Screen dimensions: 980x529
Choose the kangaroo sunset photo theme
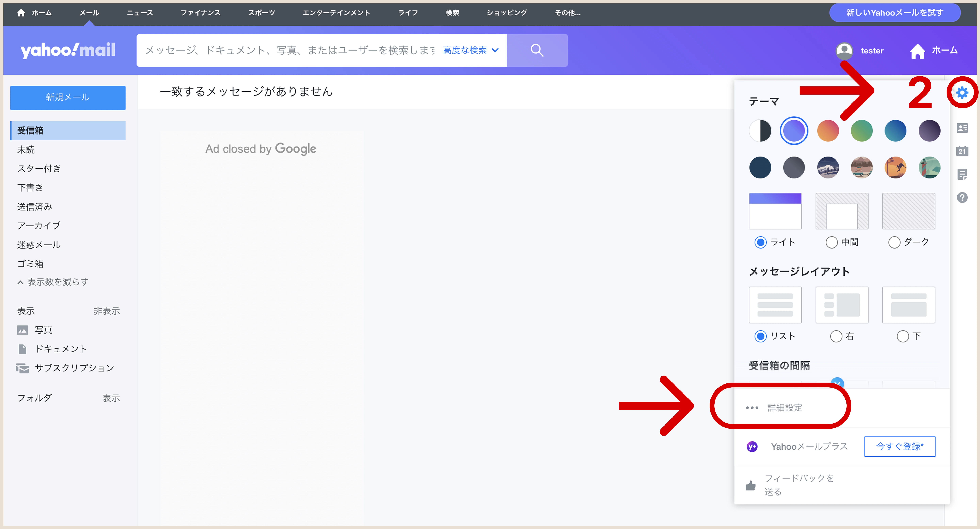click(x=896, y=167)
